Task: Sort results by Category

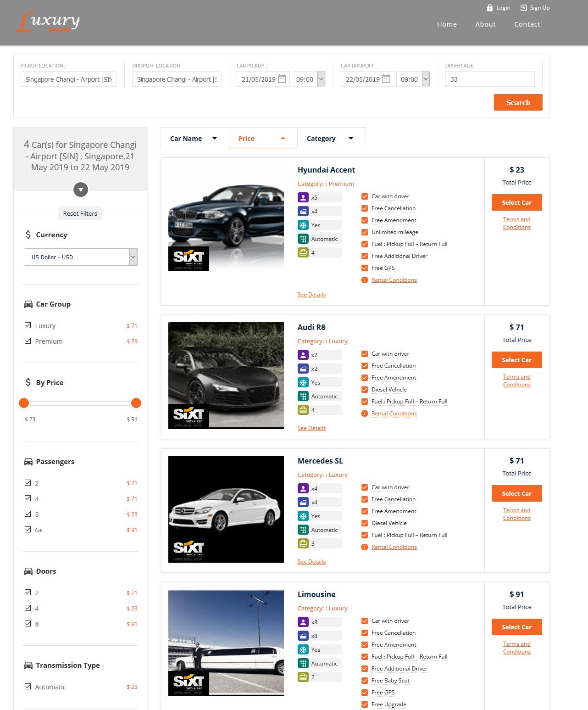Action: pos(331,138)
